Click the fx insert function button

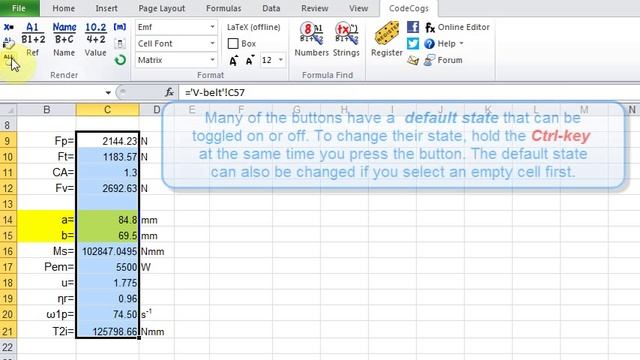[169, 92]
